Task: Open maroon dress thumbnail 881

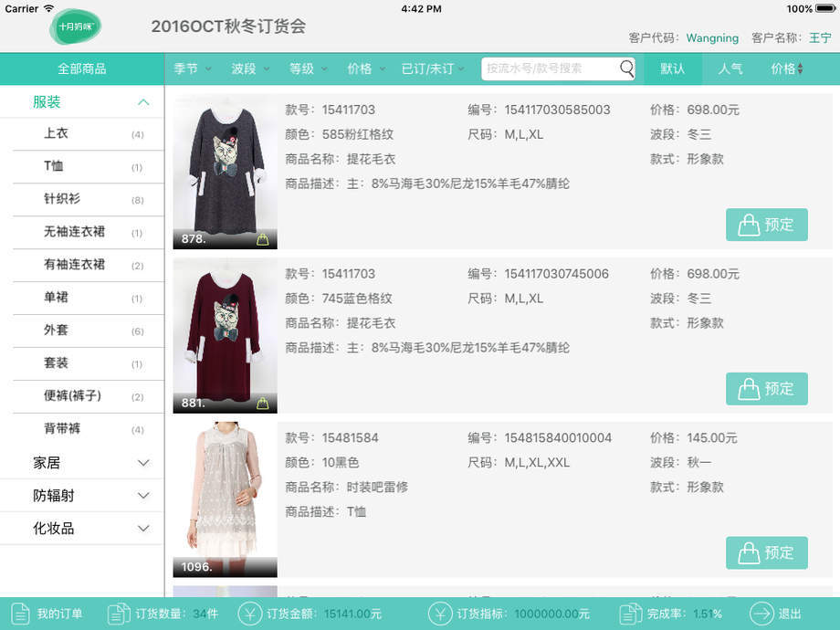Action: (225, 336)
